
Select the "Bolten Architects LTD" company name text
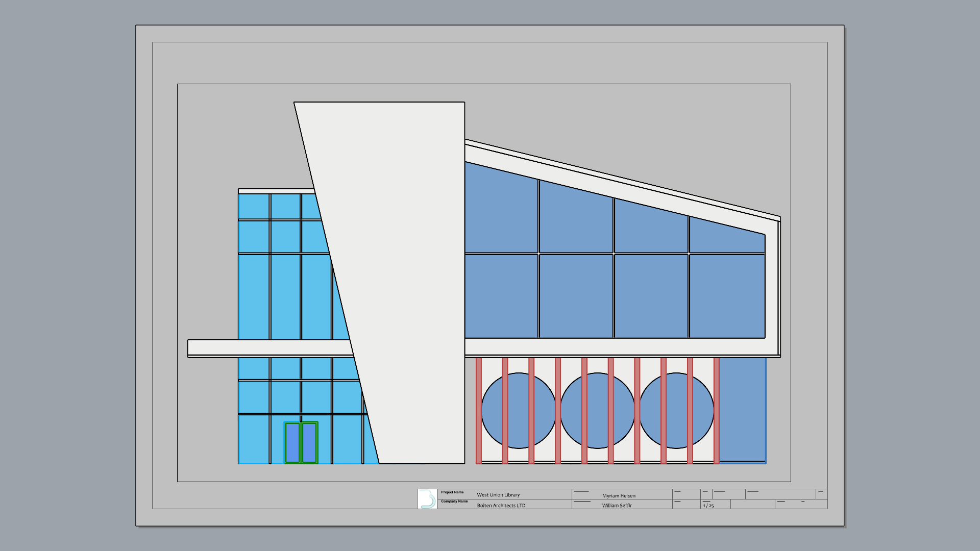click(x=501, y=506)
